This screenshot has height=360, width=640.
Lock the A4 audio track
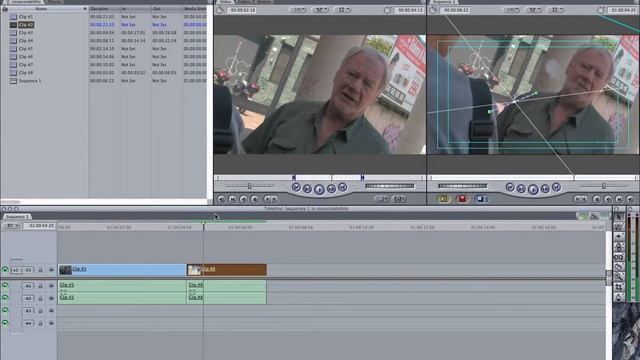coord(40,323)
